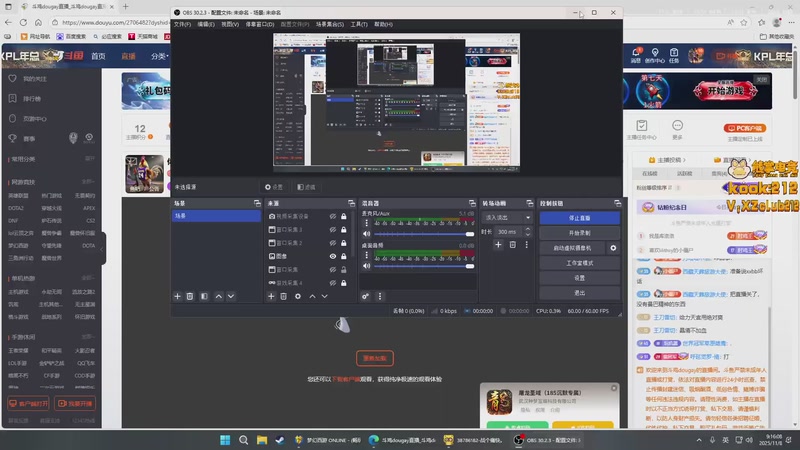
Task: Open virtual camera settings gear icon
Action: (x=613, y=248)
